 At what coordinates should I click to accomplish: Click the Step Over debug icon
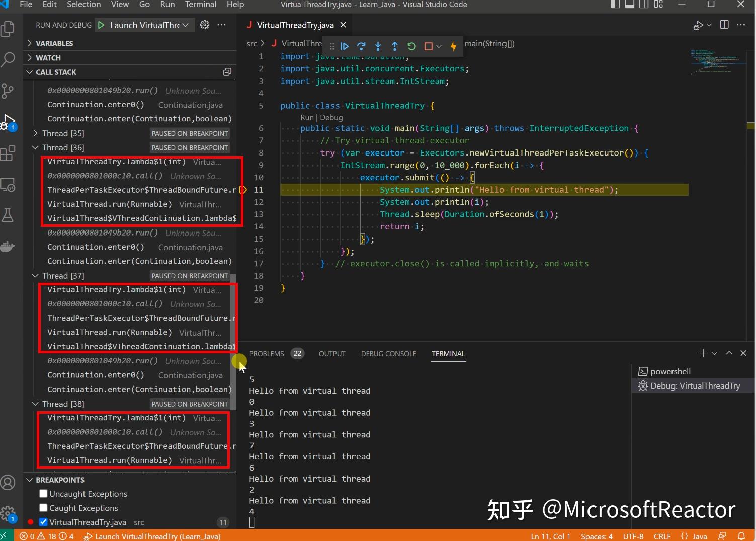pyautogui.click(x=361, y=46)
